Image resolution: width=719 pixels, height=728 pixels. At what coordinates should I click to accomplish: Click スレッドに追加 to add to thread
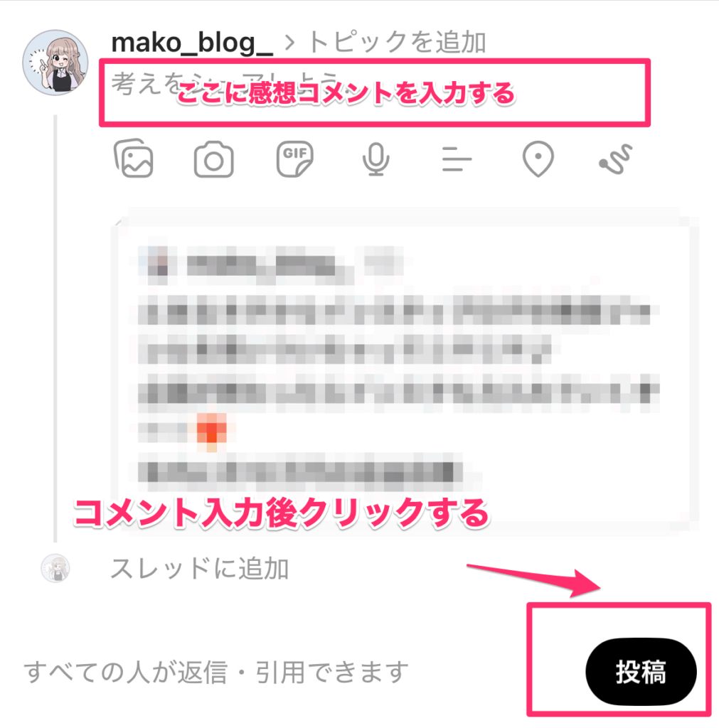[199, 569]
